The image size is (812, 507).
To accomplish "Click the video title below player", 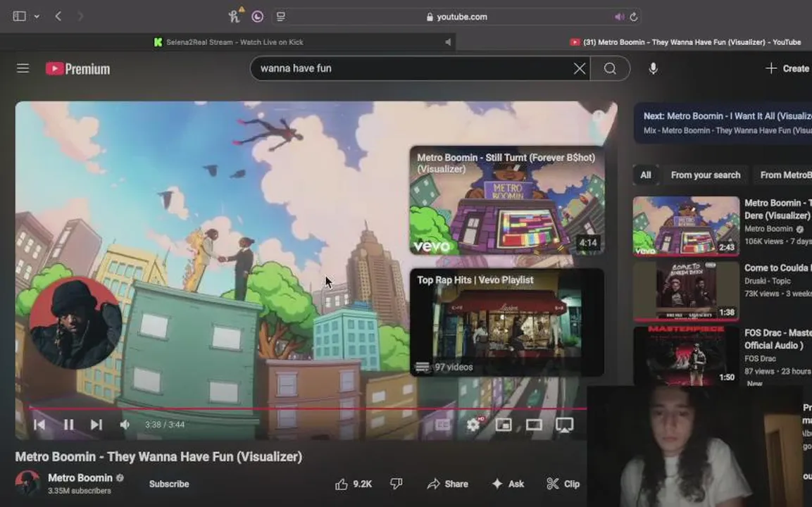I will [158, 457].
